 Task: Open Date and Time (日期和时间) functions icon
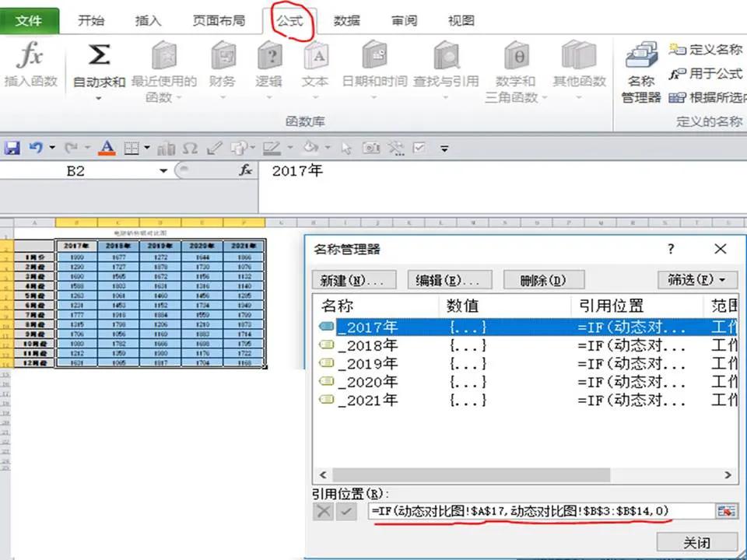coord(374,56)
